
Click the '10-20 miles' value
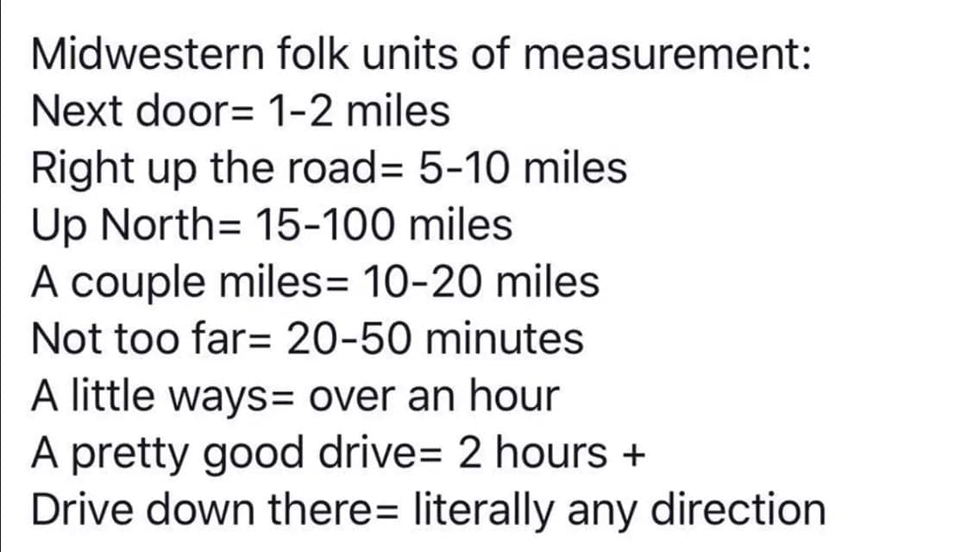(x=481, y=282)
